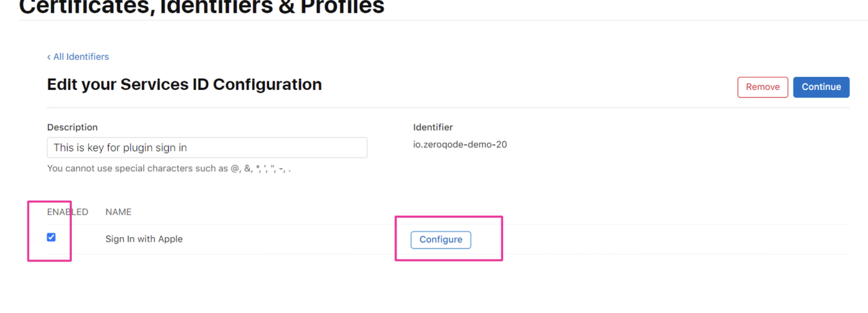Click the text 'This is key for plugin sign in'
868x313 pixels.
120,148
